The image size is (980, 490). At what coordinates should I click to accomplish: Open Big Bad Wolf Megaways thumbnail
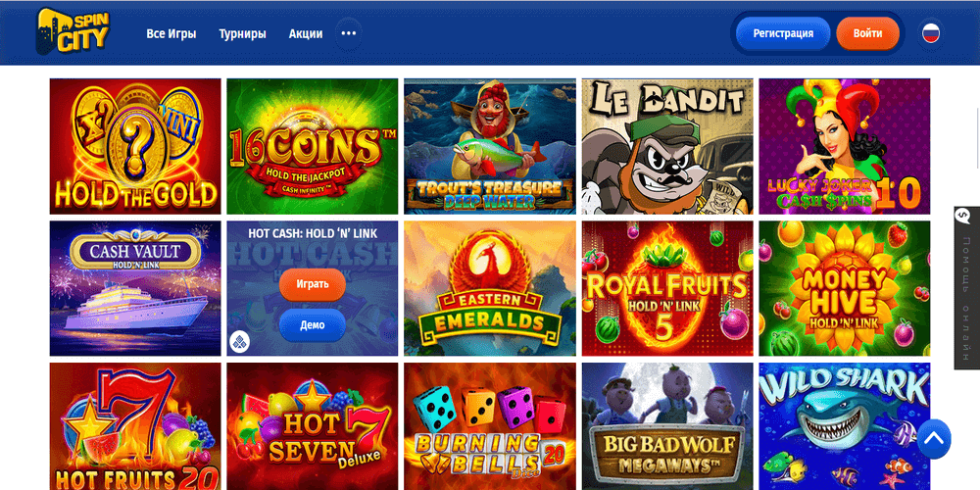667,426
